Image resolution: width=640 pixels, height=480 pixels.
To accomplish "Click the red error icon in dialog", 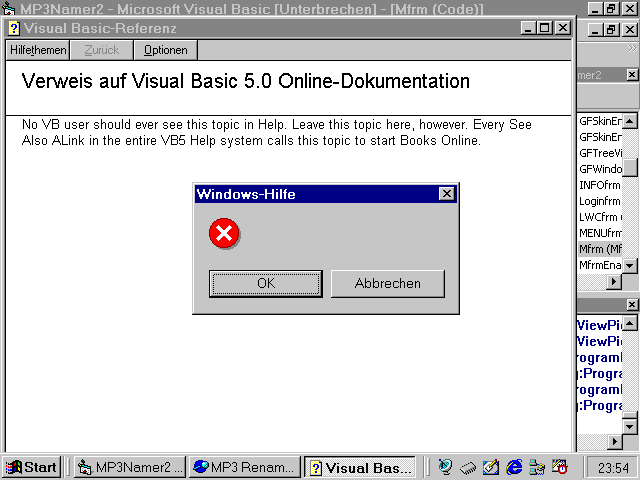I will pos(224,234).
